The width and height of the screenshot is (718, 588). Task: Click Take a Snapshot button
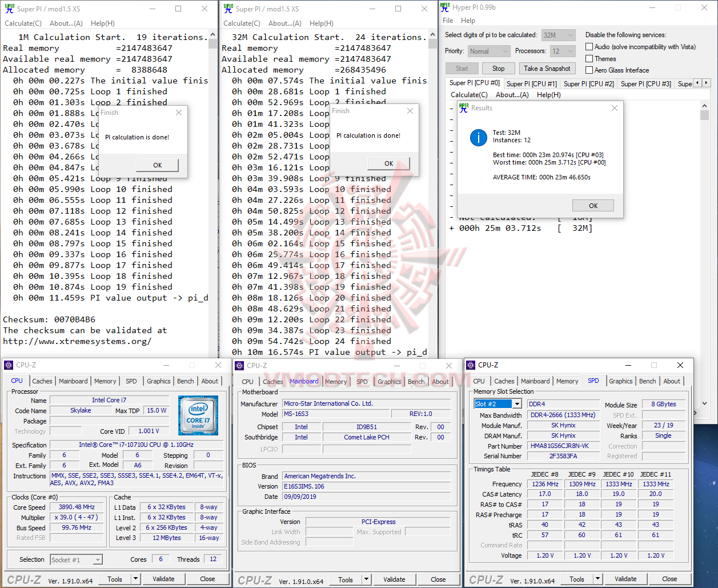[547, 69]
